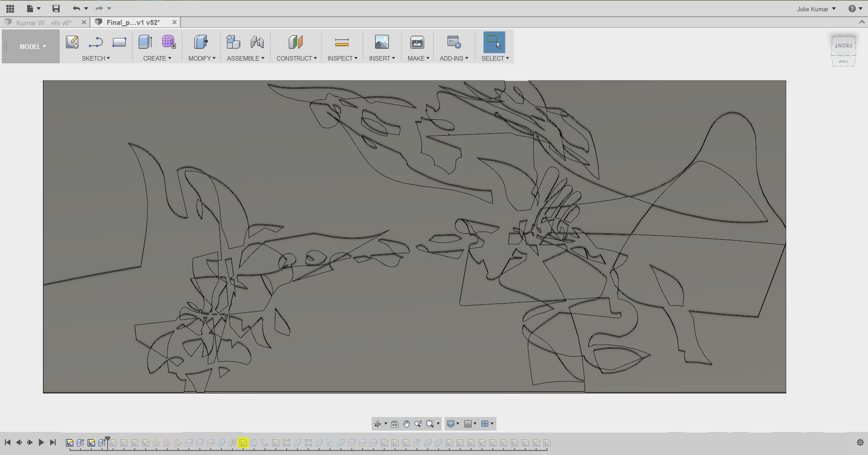Click the Zoom Window fit icon
This screenshot has width=868, height=455.
[430, 424]
